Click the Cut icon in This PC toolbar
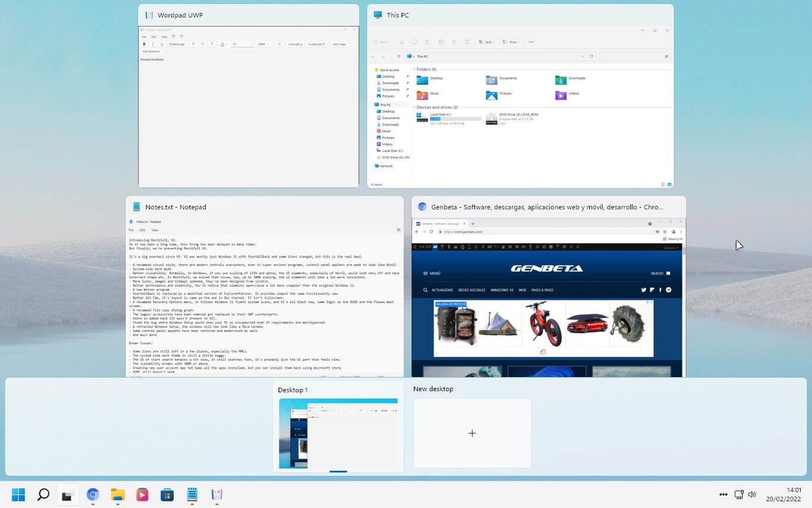Viewport: 812px width, 508px height. 402,42
